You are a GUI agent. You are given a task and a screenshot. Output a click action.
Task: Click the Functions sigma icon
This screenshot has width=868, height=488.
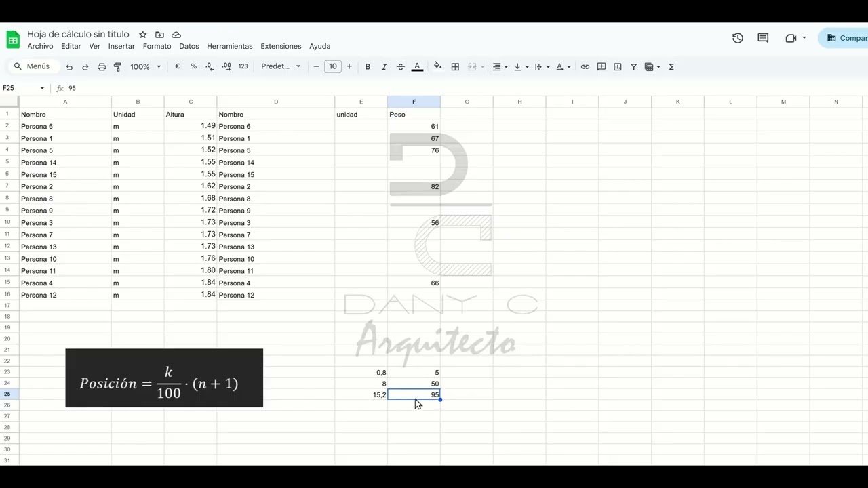(x=671, y=67)
